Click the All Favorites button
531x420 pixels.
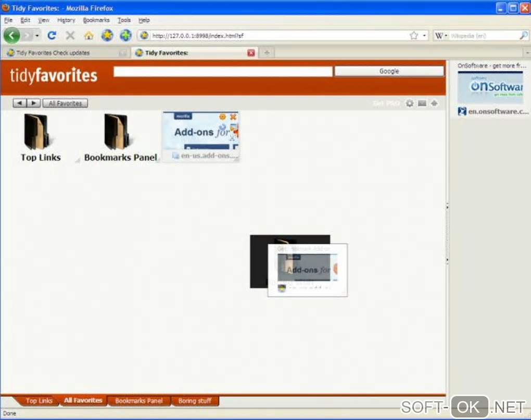coord(65,103)
